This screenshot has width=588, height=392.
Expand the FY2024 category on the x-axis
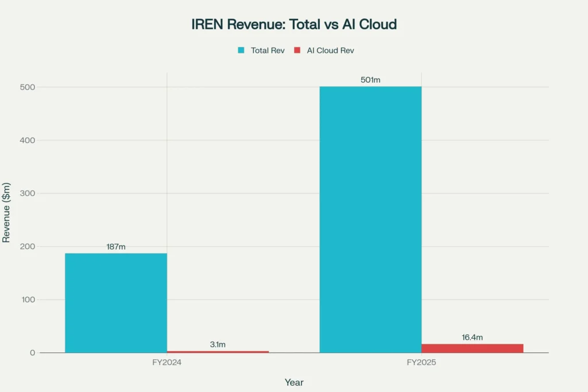pyautogui.click(x=168, y=362)
